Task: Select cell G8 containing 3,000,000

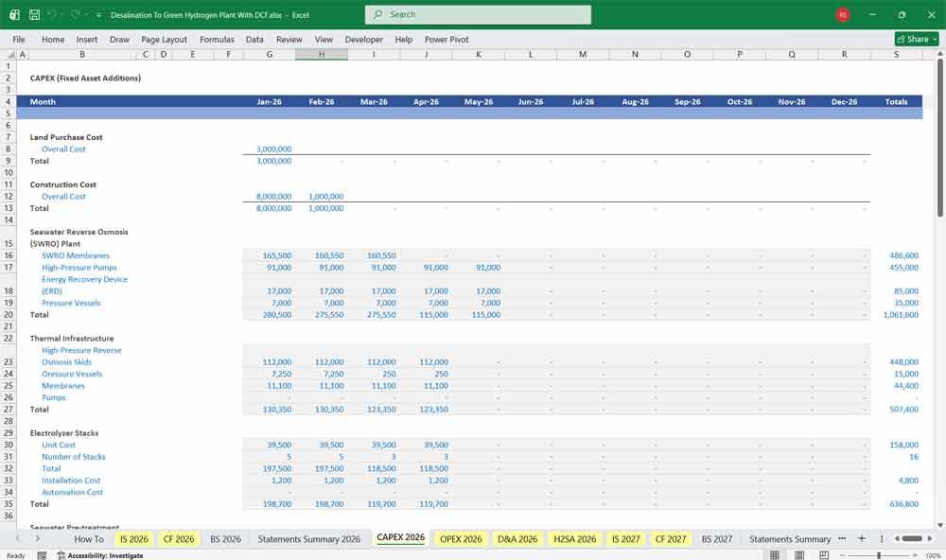Action: [x=270, y=149]
